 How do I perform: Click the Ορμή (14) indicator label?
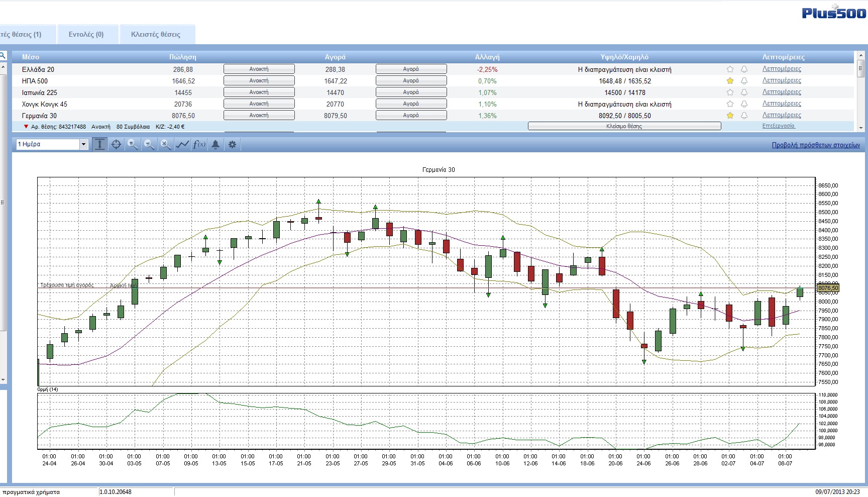tap(48, 389)
